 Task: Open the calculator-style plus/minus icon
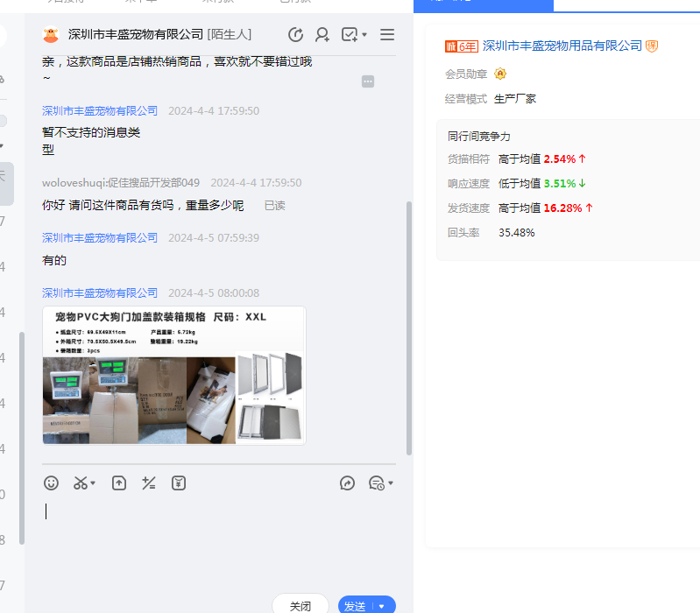[x=149, y=483]
